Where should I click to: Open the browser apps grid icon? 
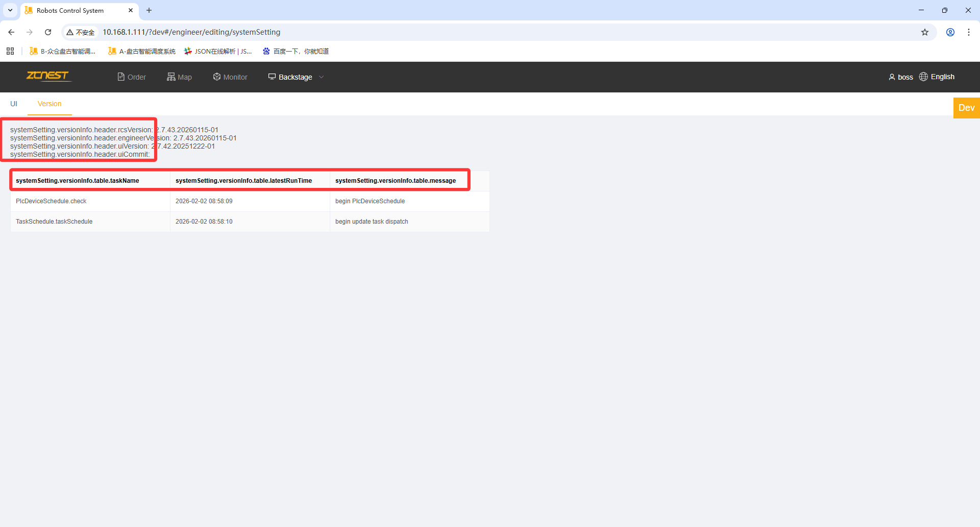10,51
